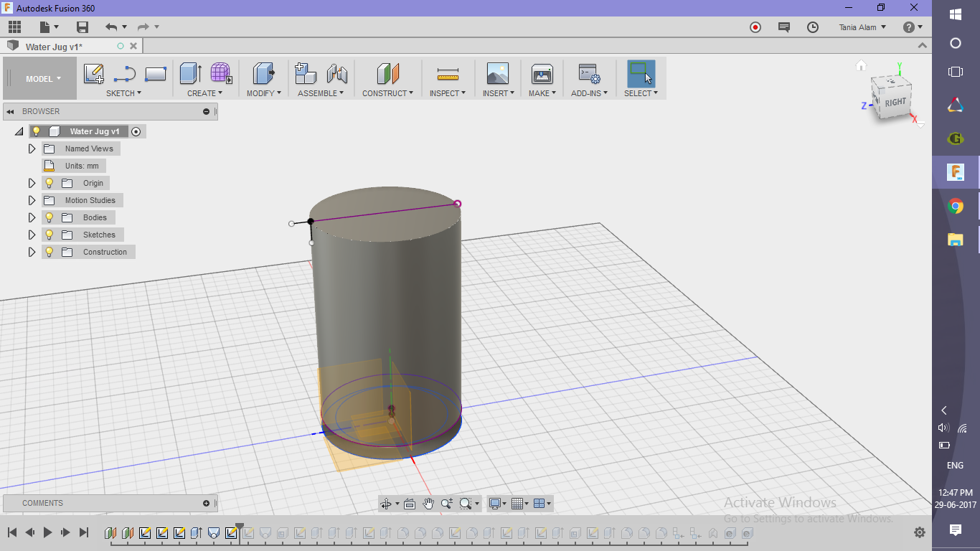Open the comments chat icon at top
The height and width of the screenshot is (551, 980).
784,27
